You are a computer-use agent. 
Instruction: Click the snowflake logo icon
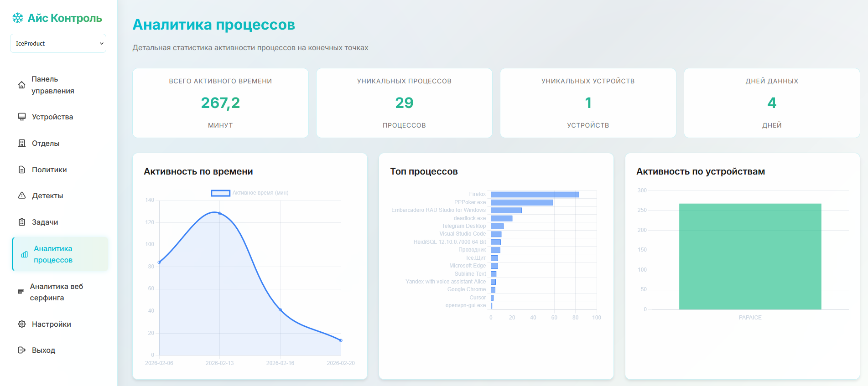point(18,18)
